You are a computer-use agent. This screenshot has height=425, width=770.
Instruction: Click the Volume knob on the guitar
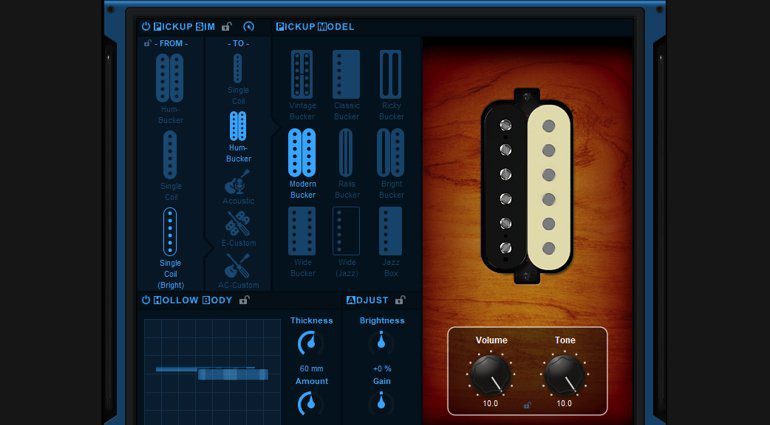490,374
